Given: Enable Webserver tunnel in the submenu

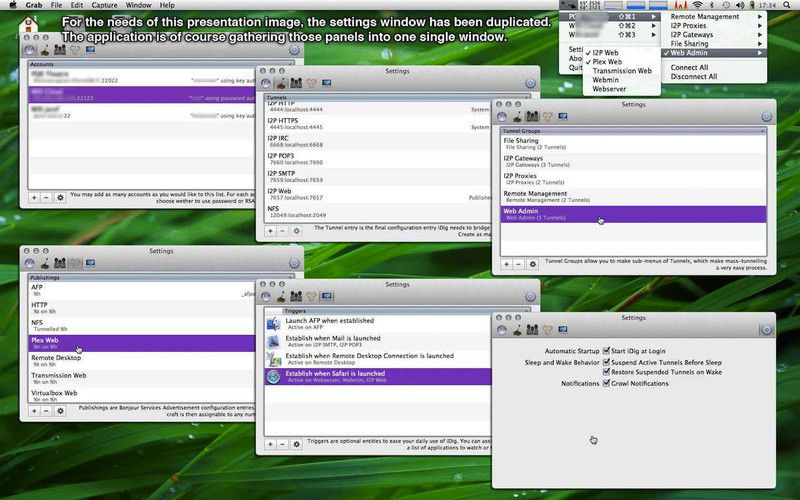Looking at the screenshot, I should (x=622, y=89).
